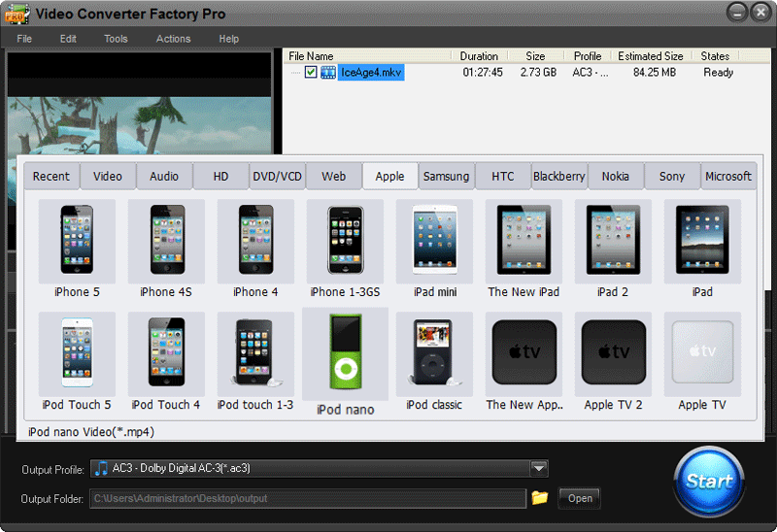Sort by the Duration column header
Image resolution: width=777 pixels, height=532 pixels.
[479, 56]
